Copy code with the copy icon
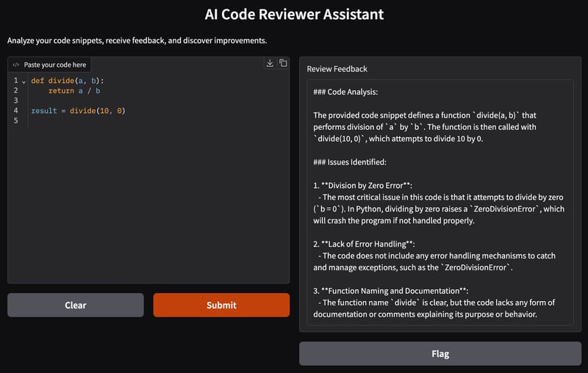588x373 pixels. tap(283, 63)
